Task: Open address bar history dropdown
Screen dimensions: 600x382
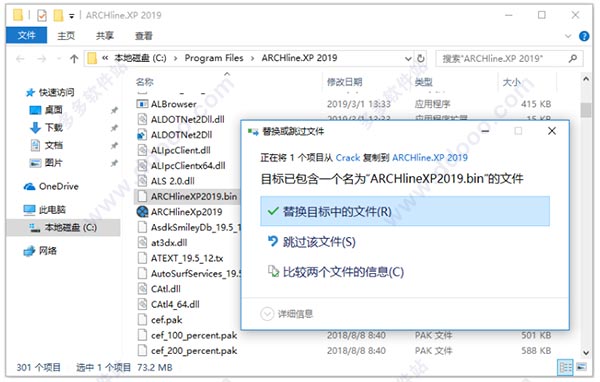Action: [x=408, y=59]
